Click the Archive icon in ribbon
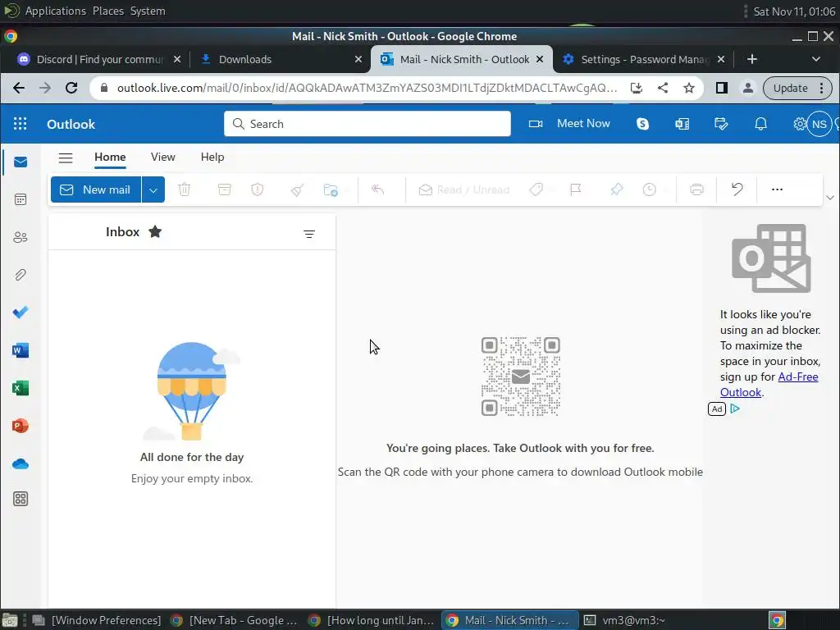840x630 pixels. (225, 189)
